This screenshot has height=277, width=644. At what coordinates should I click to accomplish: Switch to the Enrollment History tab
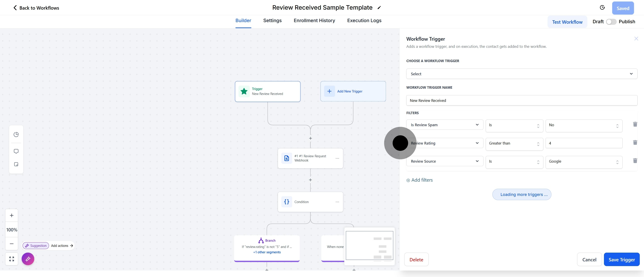tap(314, 21)
